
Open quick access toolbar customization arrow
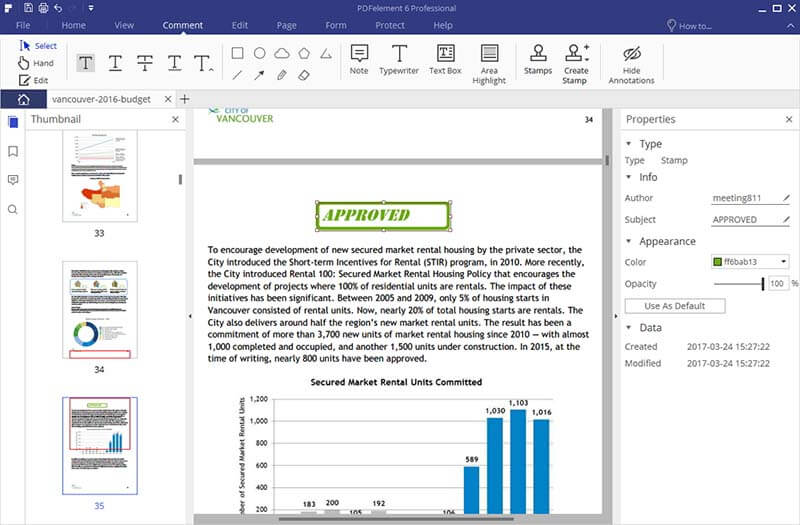pos(90,8)
